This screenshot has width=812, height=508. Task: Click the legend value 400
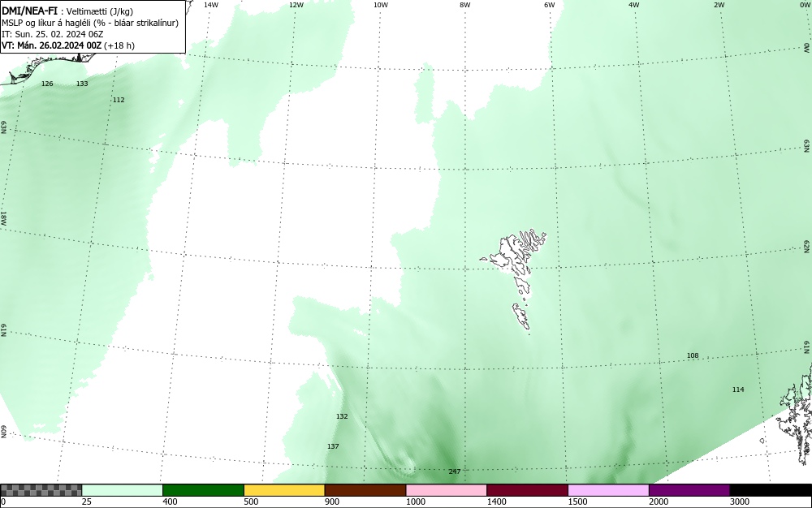pyautogui.click(x=170, y=502)
